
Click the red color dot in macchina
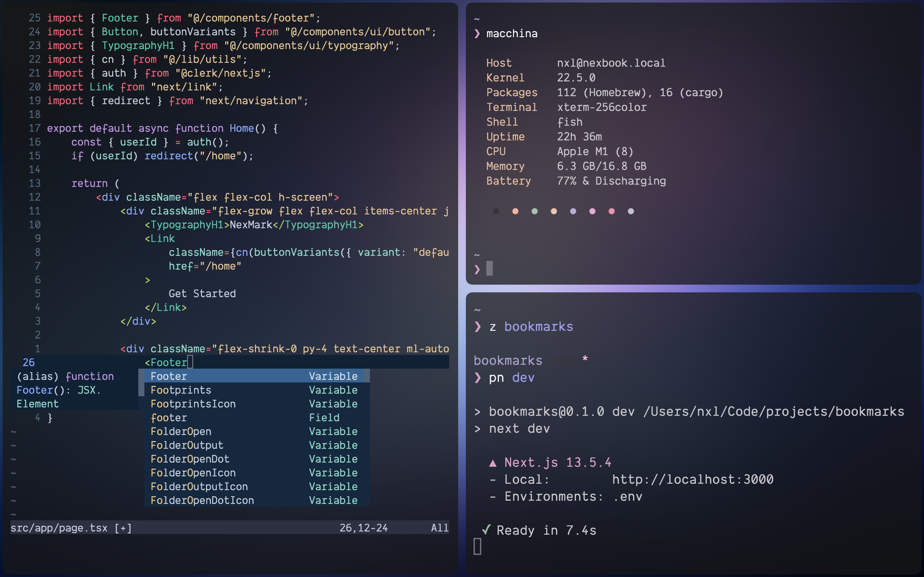515,211
